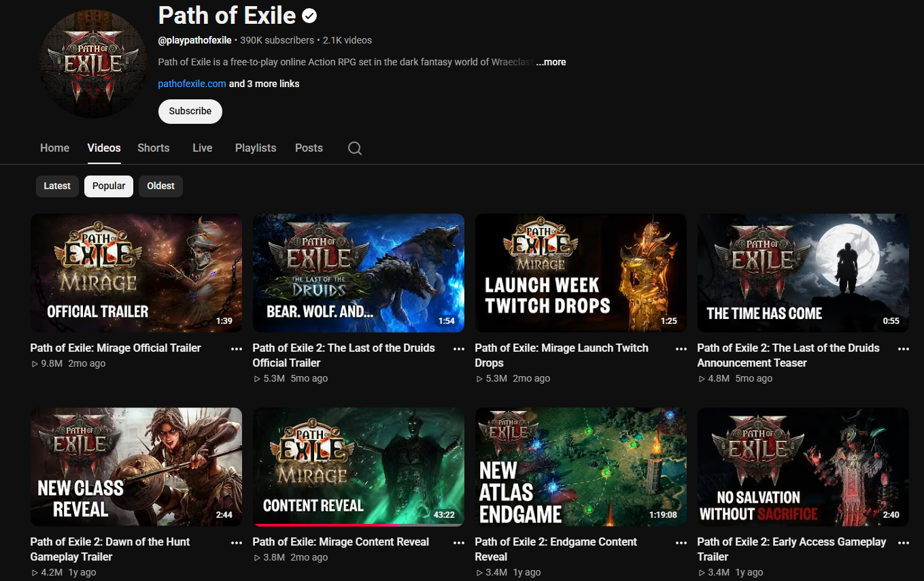Open more options for Mirage Launch Twitch Drops
The height and width of the screenshot is (581, 924).
point(681,348)
